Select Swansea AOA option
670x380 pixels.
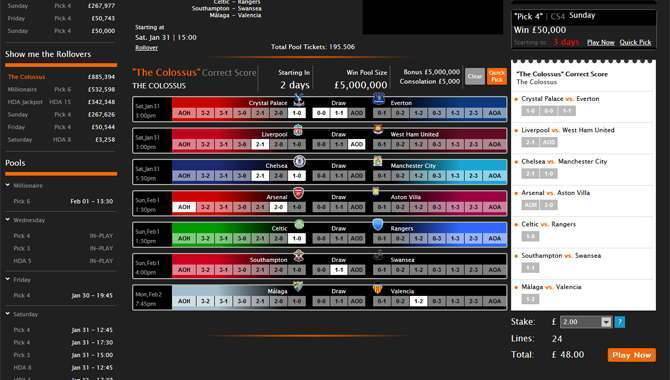pos(494,270)
